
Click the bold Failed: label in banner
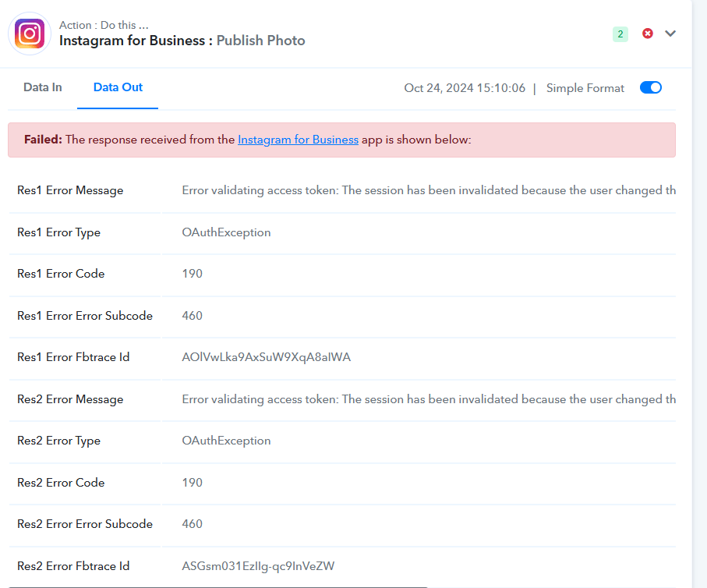click(x=44, y=140)
